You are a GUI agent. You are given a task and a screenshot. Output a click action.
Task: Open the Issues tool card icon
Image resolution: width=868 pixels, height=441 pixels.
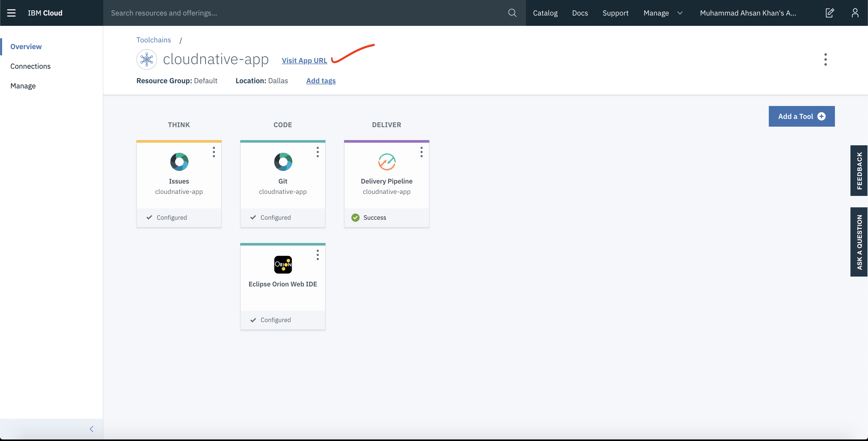179,162
